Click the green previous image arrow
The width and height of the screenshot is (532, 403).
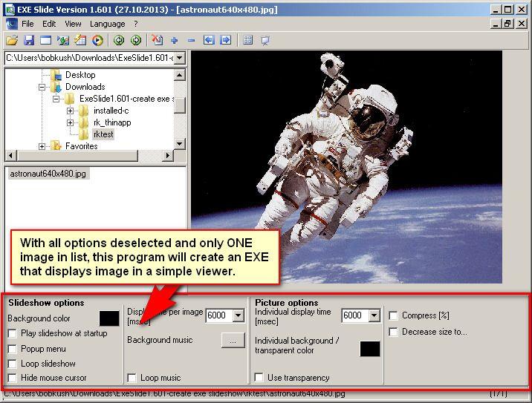point(119,40)
